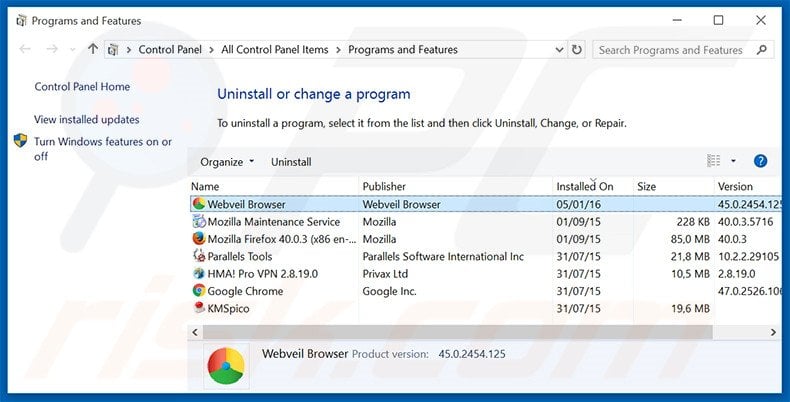Viewport: 790px width, 402px height.
Task: Click the 10.2.2.29105 version value
Action: pos(749,256)
